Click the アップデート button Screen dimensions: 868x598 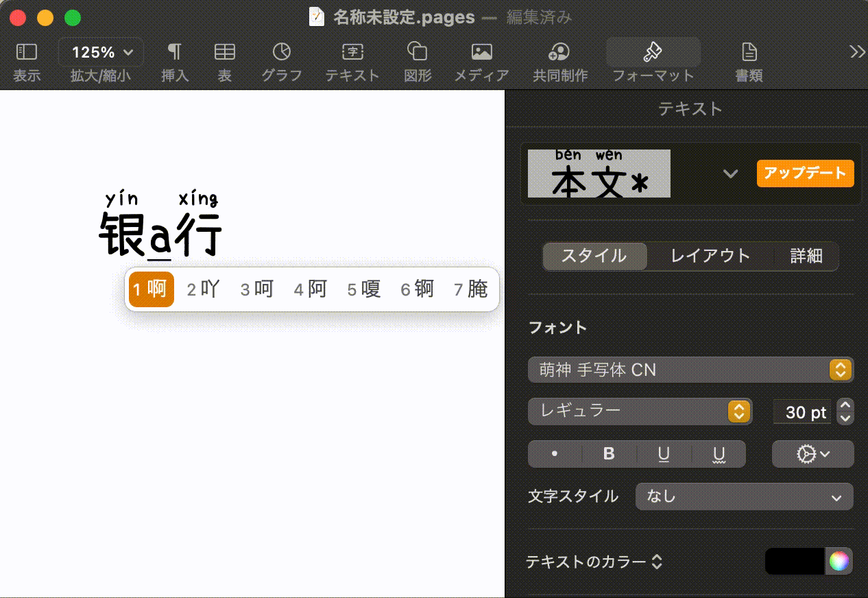pyautogui.click(x=805, y=173)
